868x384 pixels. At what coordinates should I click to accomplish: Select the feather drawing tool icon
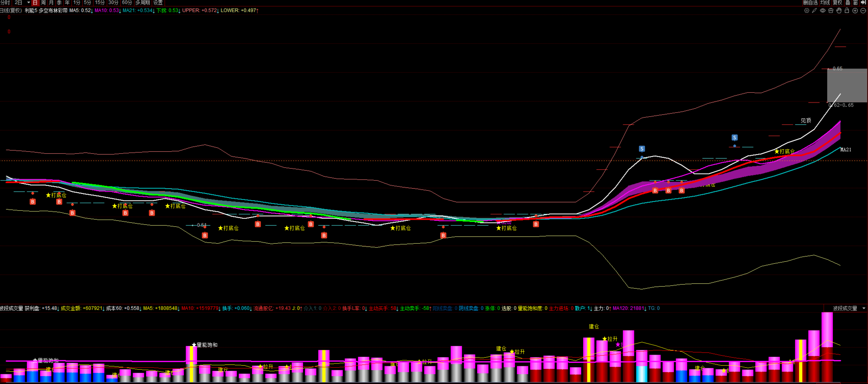click(x=814, y=11)
